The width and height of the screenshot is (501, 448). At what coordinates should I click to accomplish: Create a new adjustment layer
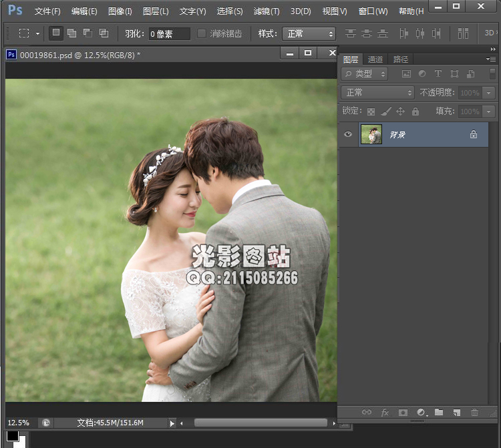click(x=421, y=413)
